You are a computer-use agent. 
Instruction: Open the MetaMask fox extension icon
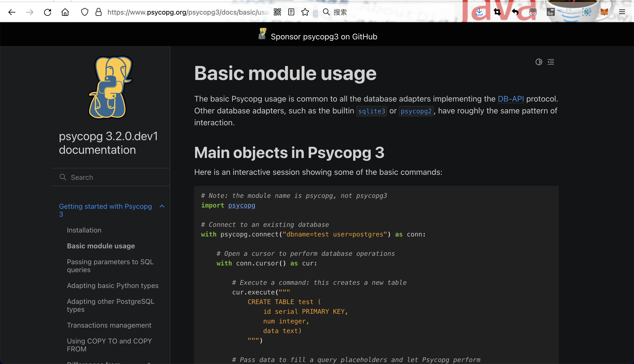(x=604, y=12)
